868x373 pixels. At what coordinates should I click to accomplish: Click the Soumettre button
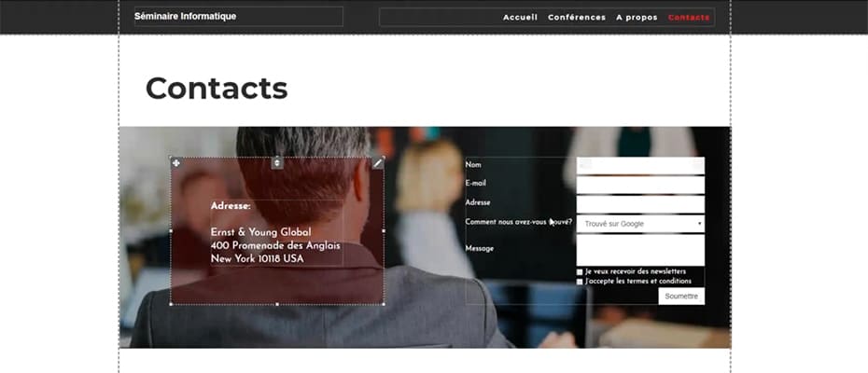681,297
